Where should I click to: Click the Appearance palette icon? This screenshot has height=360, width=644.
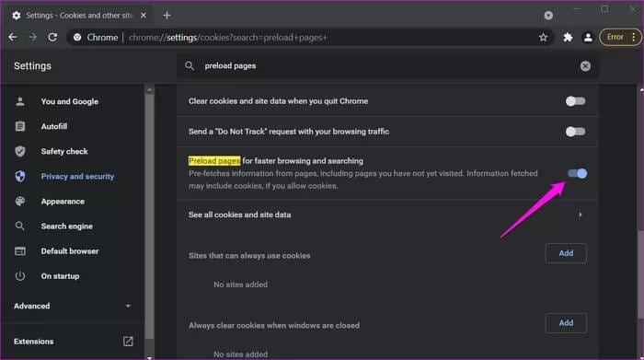coord(20,202)
